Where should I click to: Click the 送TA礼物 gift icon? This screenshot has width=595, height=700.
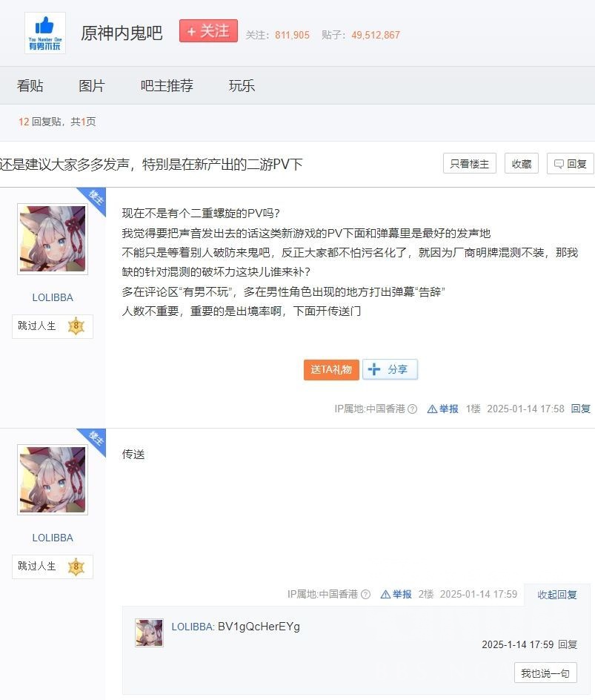[x=330, y=369]
